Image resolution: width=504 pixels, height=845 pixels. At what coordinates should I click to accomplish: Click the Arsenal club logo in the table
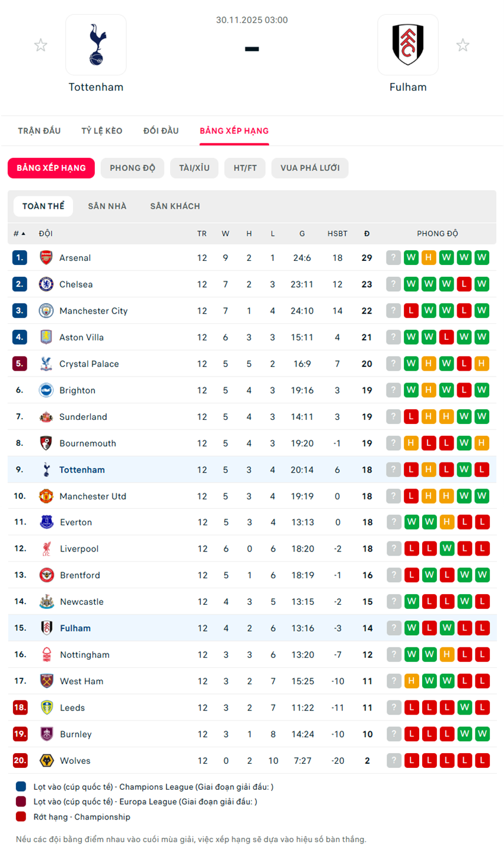(46, 258)
